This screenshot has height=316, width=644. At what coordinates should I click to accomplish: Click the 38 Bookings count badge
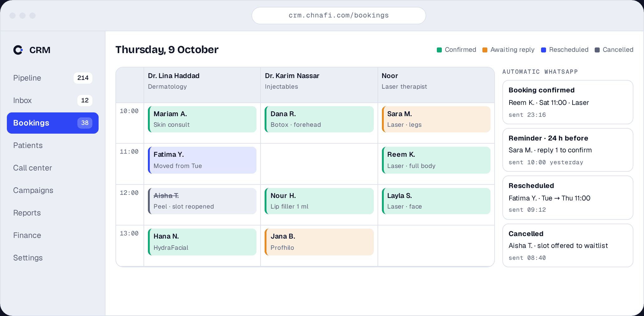pyautogui.click(x=85, y=123)
